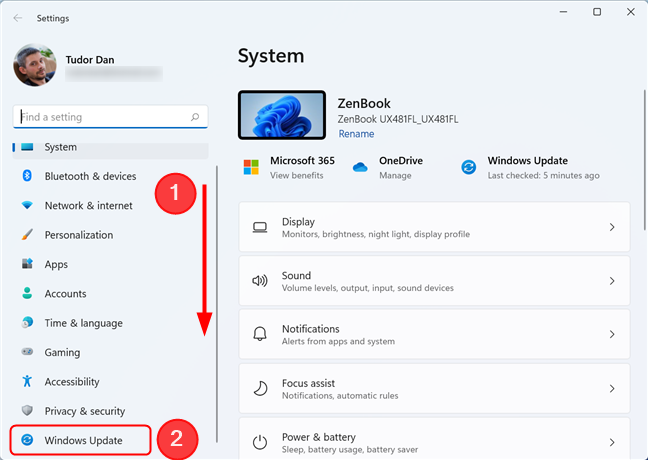Open the Bluetooth & devices category
648x460 pixels.
[x=110, y=176]
